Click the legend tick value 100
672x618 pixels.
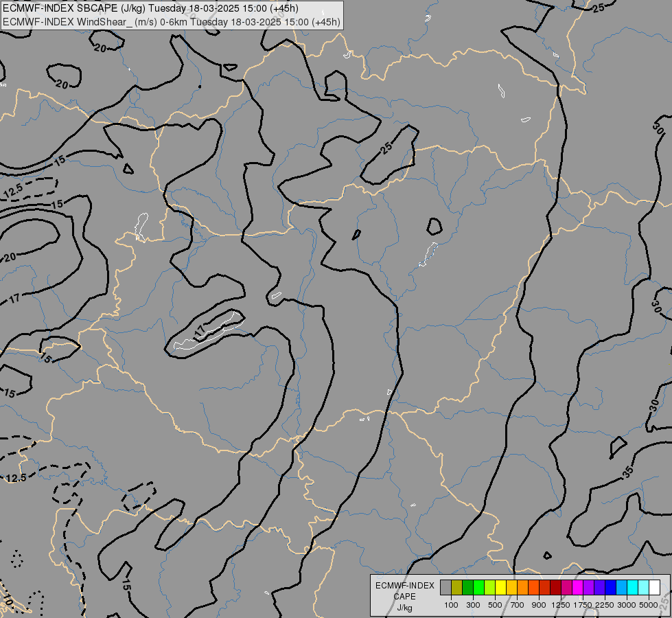click(451, 605)
